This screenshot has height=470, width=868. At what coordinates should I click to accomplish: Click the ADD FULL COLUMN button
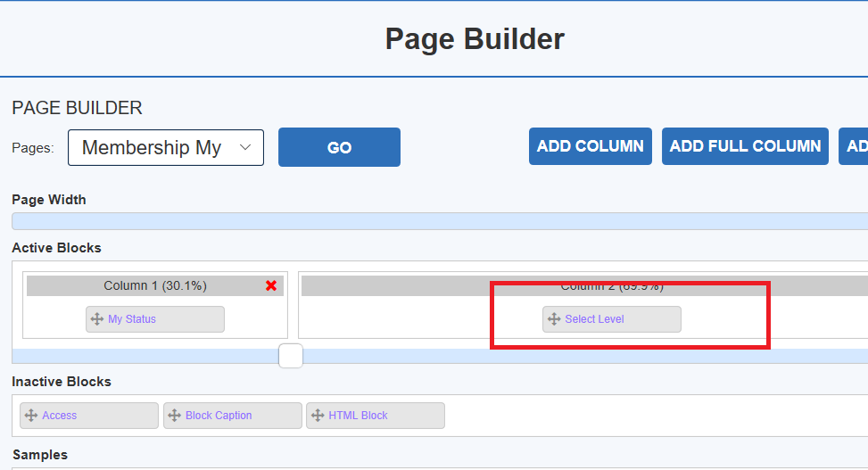[x=745, y=146]
